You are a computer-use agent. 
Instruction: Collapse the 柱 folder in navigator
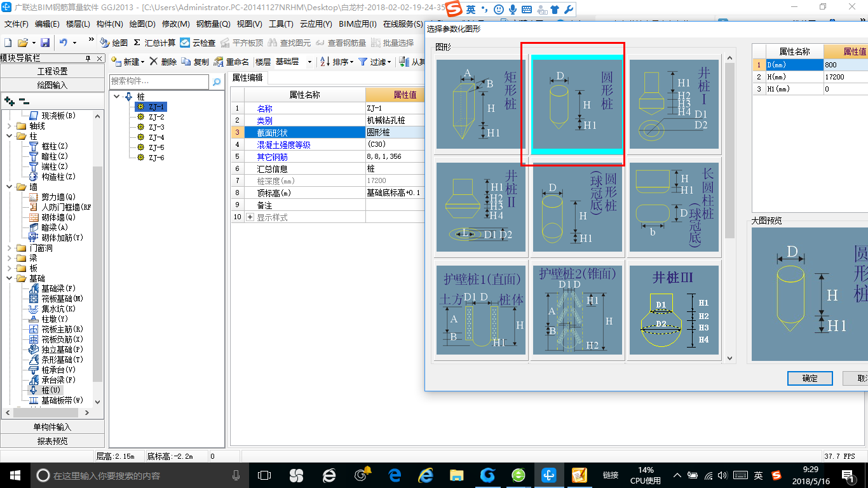(9, 136)
